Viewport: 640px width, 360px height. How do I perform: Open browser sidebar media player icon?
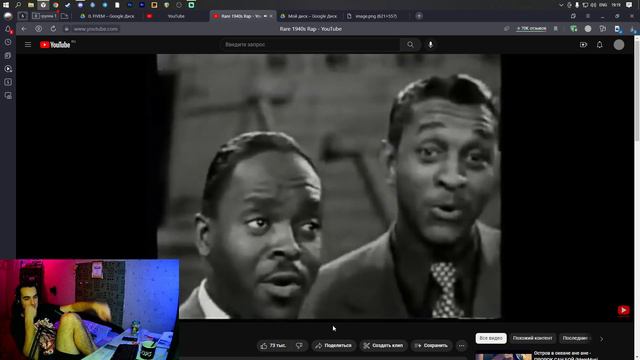[x=8, y=69]
